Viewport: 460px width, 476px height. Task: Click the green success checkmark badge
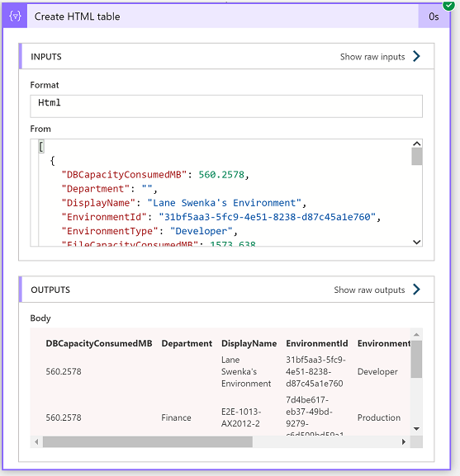448,5
